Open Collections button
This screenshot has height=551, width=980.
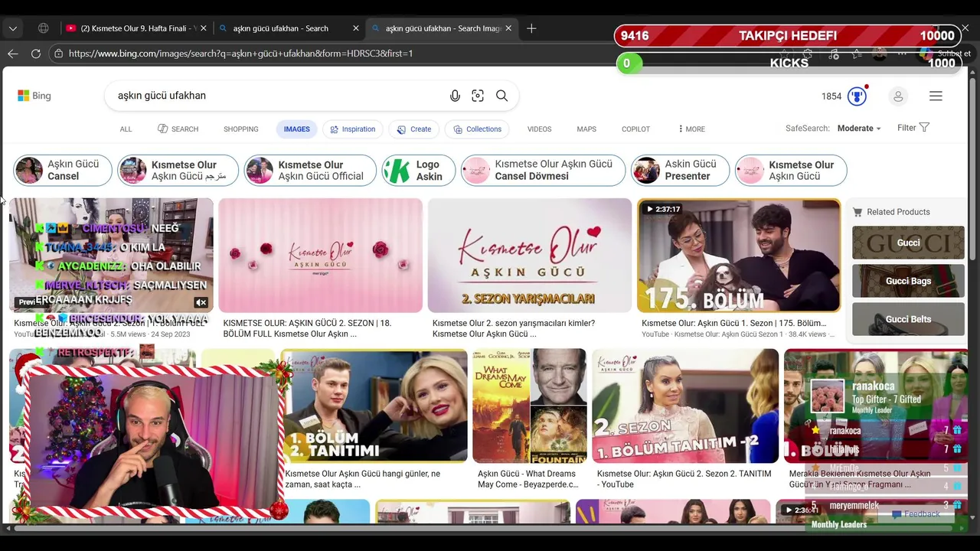tap(476, 129)
